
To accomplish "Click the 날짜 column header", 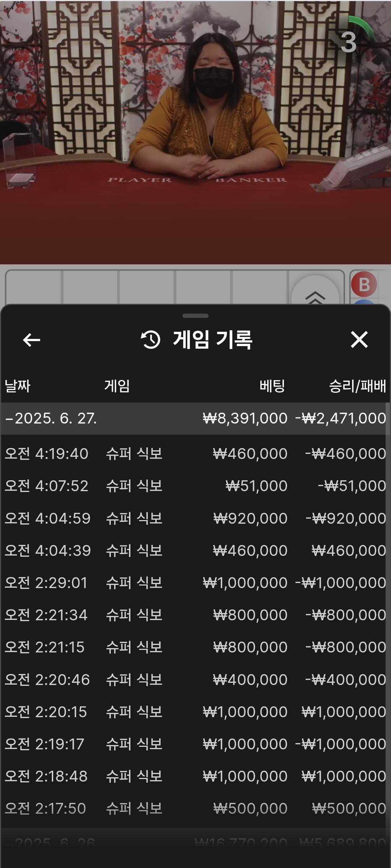I will click(x=17, y=386).
